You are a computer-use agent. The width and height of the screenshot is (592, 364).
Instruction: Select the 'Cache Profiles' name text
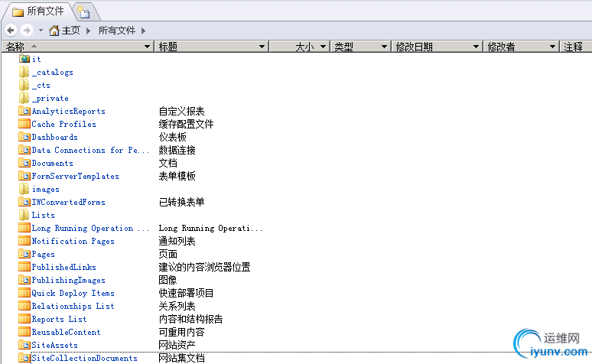click(63, 124)
